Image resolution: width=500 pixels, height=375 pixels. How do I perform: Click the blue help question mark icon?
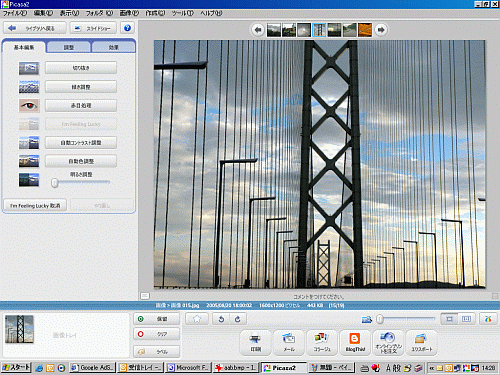[127, 28]
